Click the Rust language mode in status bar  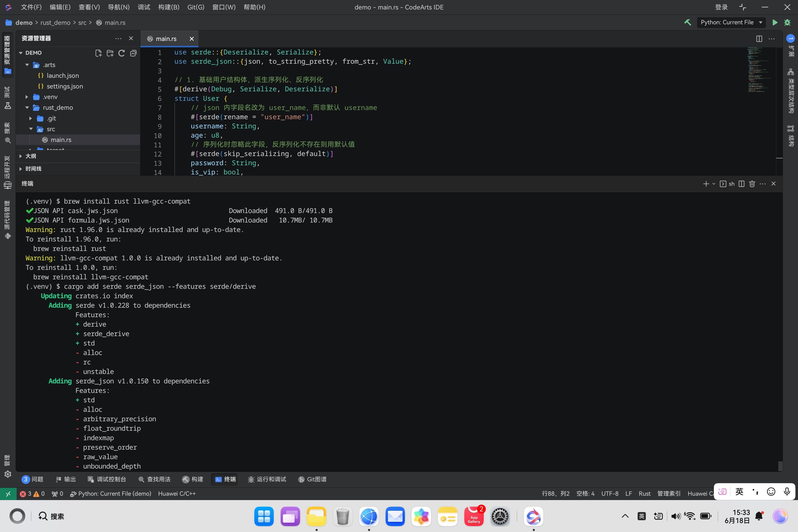point(645,494)
